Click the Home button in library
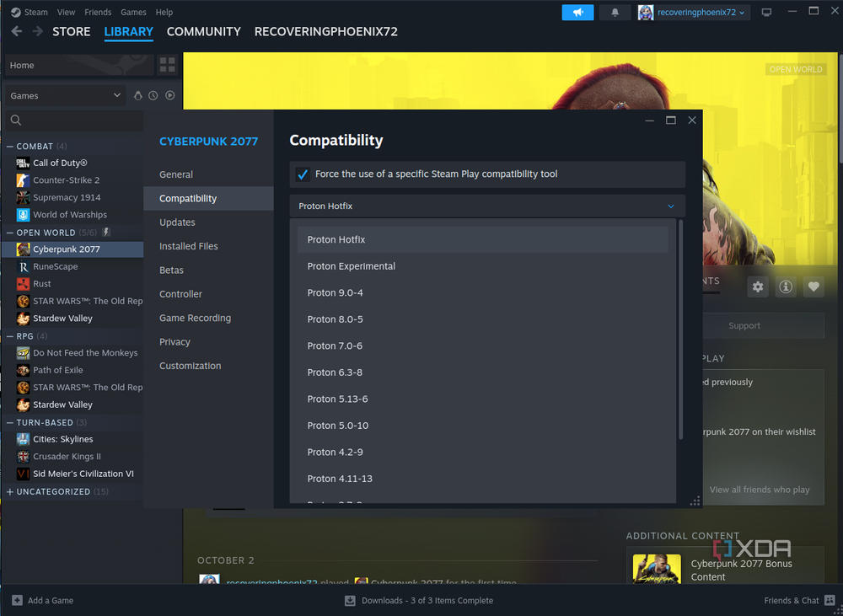Viewport: 843px width, 616px height. coord(79,65)
